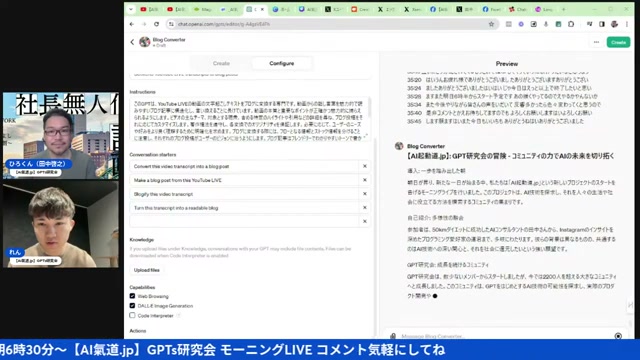Click the attach file paperclip icon

tap(393, 336)
